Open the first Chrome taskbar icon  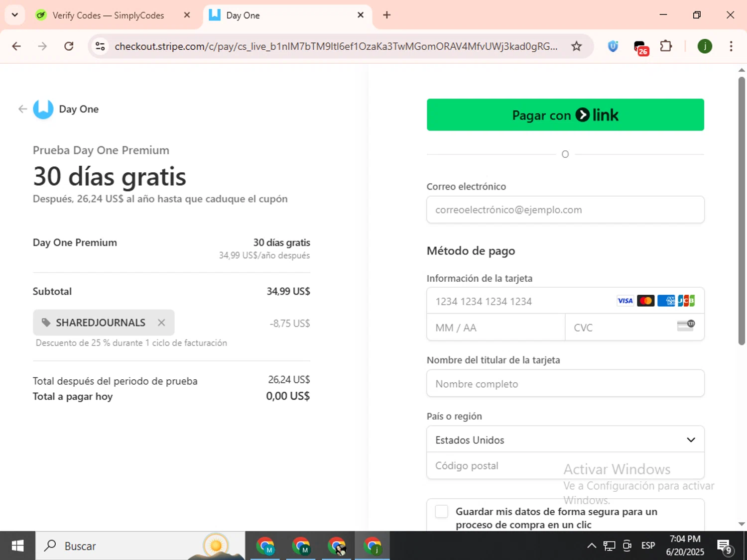coord(265,546)
